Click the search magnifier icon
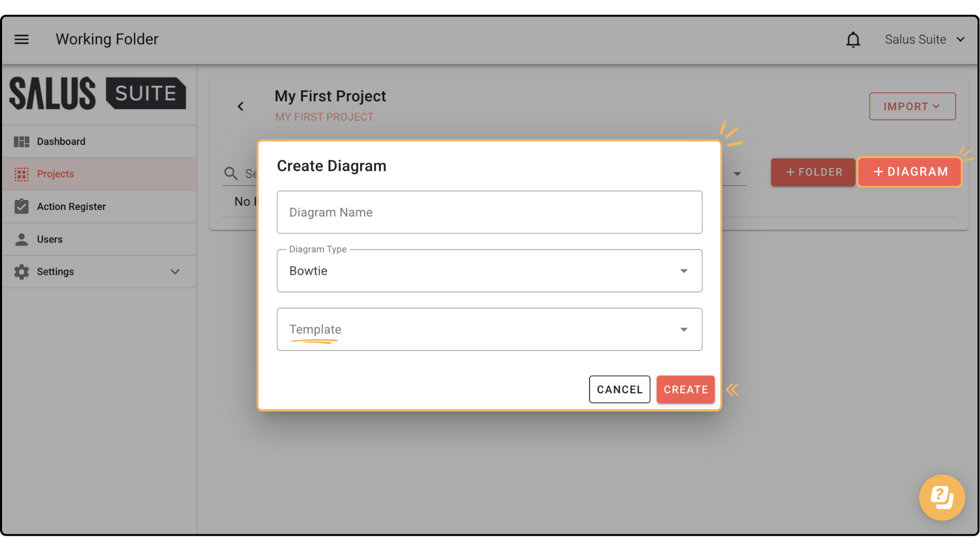The image size is (980, 551). point(231,173)
